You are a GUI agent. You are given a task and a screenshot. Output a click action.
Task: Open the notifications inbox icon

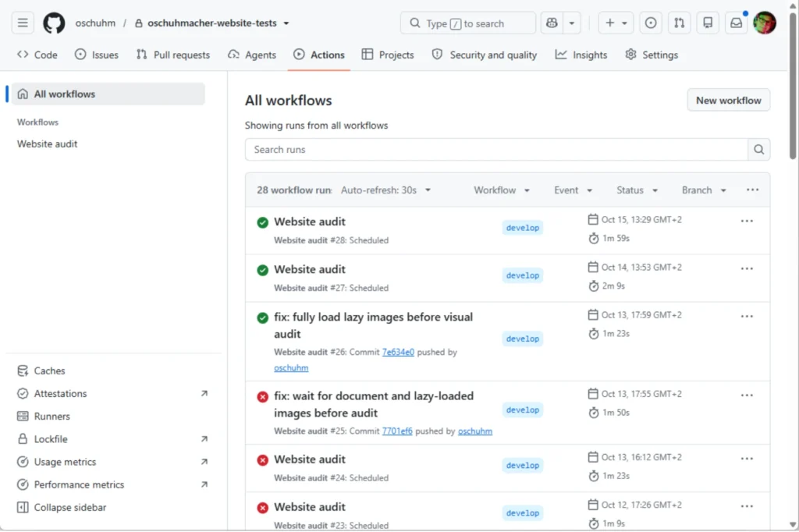point(737,23)
